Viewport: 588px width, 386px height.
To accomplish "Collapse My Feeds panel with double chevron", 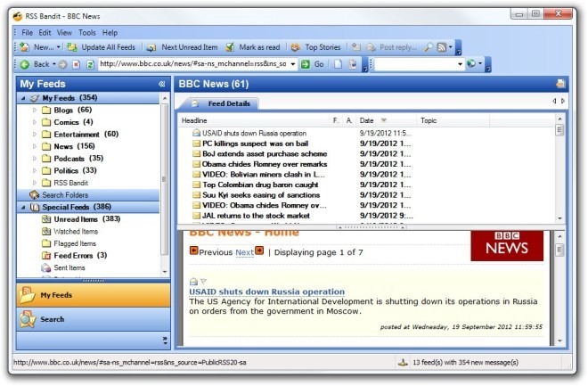I will [161, 84].
